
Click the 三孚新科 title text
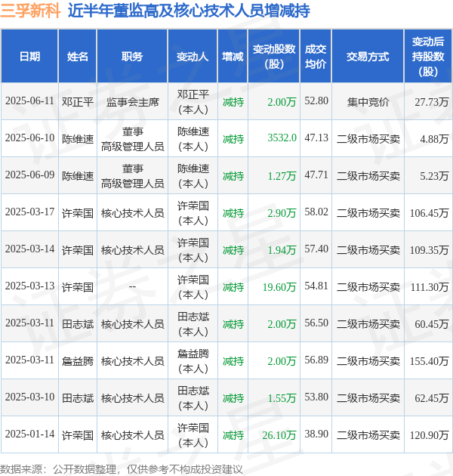tap(30, 11)
